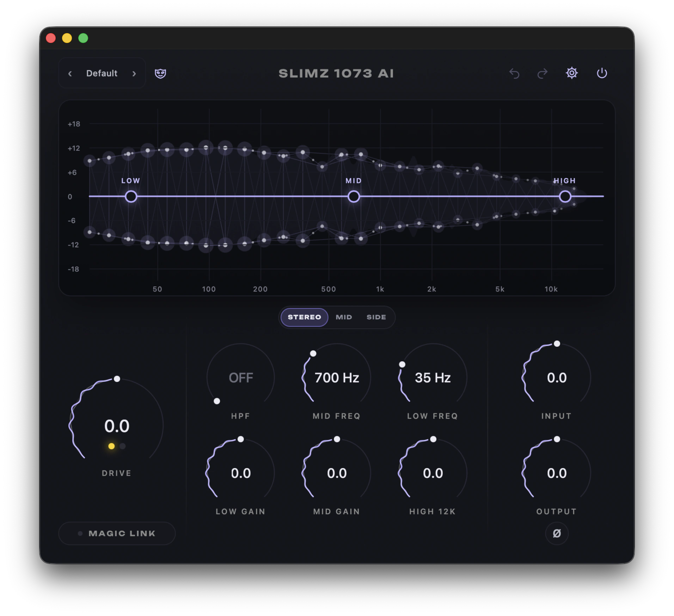This screenshot has height=616, width=674.
Task: Open the Default preset name menu
Action: pos(102,73)
